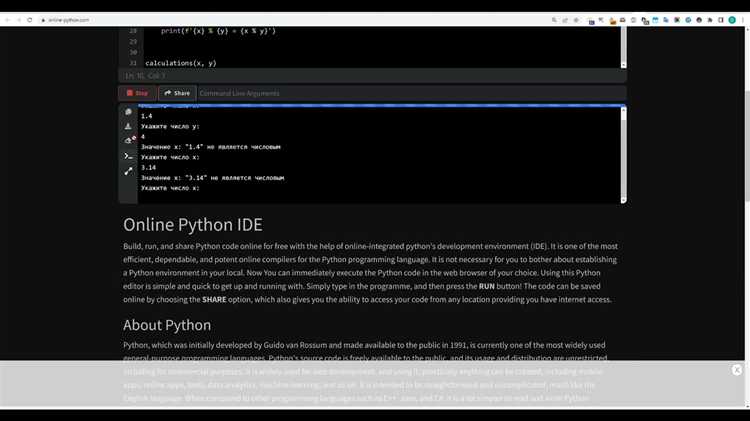
Task: Click the print statement on line 28
Action: tap(218, 31)
